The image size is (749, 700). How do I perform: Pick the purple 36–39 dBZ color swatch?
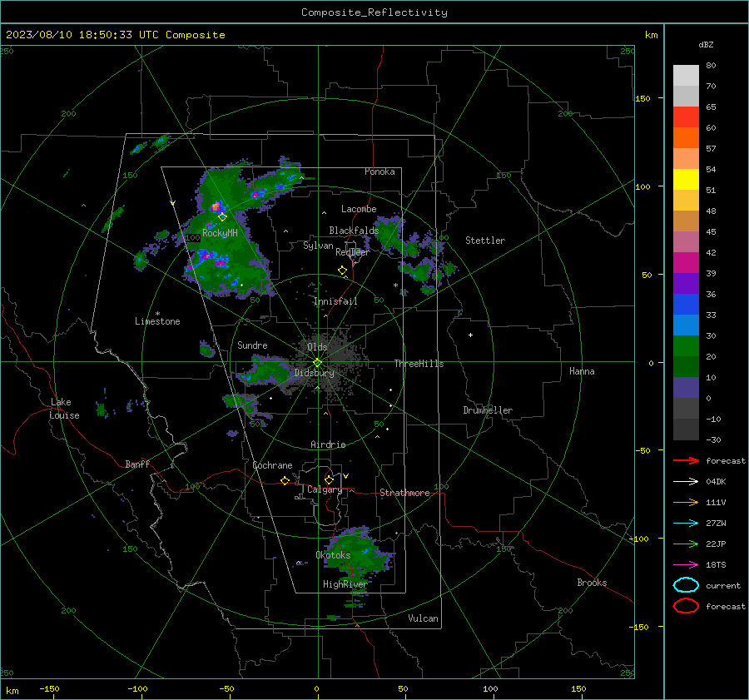(x=686, y=283)
